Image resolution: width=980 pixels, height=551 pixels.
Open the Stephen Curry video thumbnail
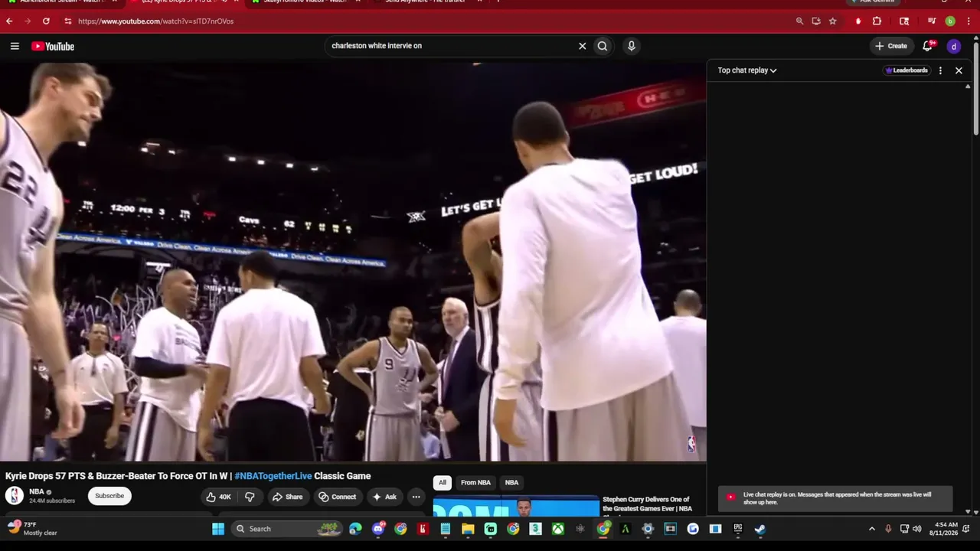pyautogui.click(x=516, y=507)
